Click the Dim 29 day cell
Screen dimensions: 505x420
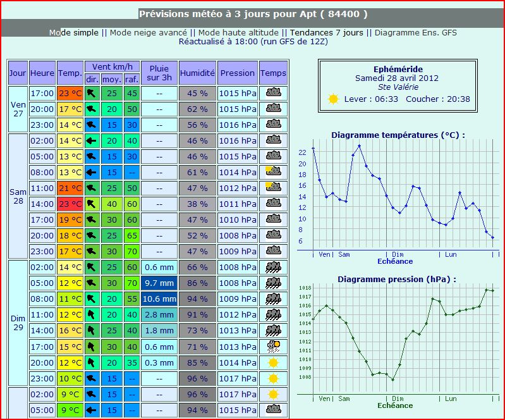point(18,323)
